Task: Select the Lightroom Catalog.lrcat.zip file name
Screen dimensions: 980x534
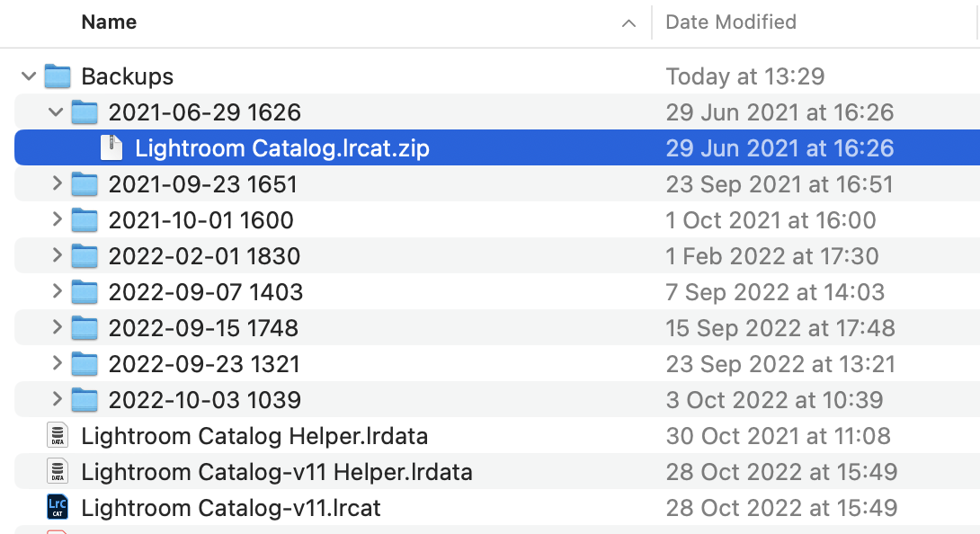Action: 282,148
